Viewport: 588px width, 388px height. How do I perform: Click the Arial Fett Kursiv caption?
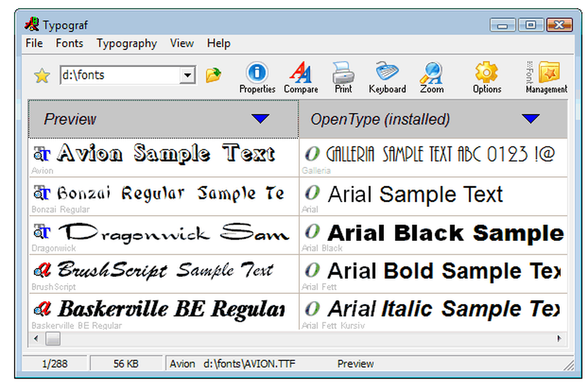[333, 326]
